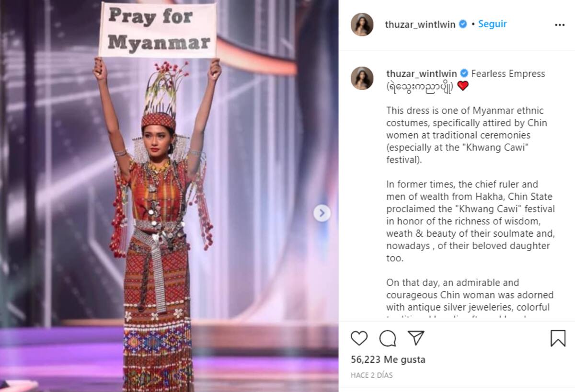
Task: Click the Pray for Myanmar photo
Action: click(x=169, y=196)
